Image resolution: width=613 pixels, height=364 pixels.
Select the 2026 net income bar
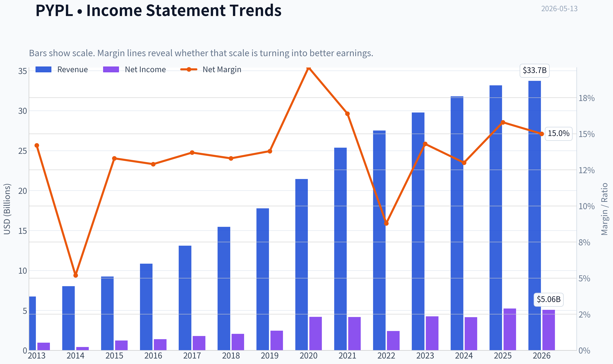pos(549,330)
